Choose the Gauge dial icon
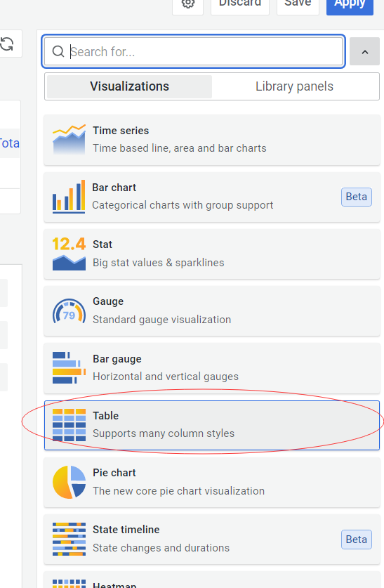Screen dimensions: 384x588 [x=69, y=311]
